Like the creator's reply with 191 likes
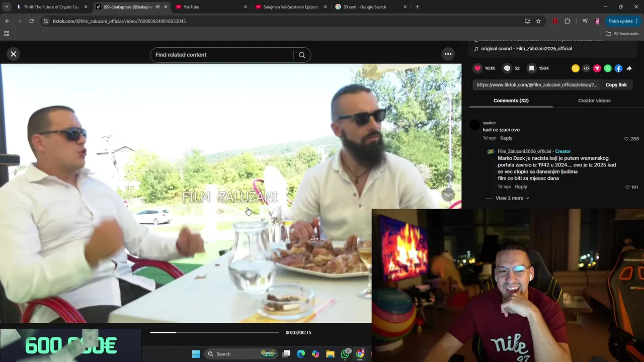This screenshot has width=644, height=362. point(627,187)
